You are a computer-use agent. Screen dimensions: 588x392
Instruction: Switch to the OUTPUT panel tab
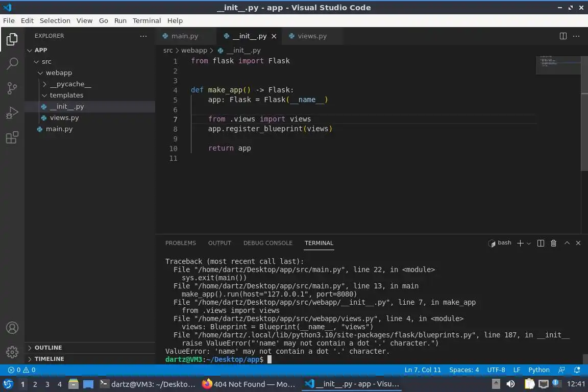(x=219, y=243)
